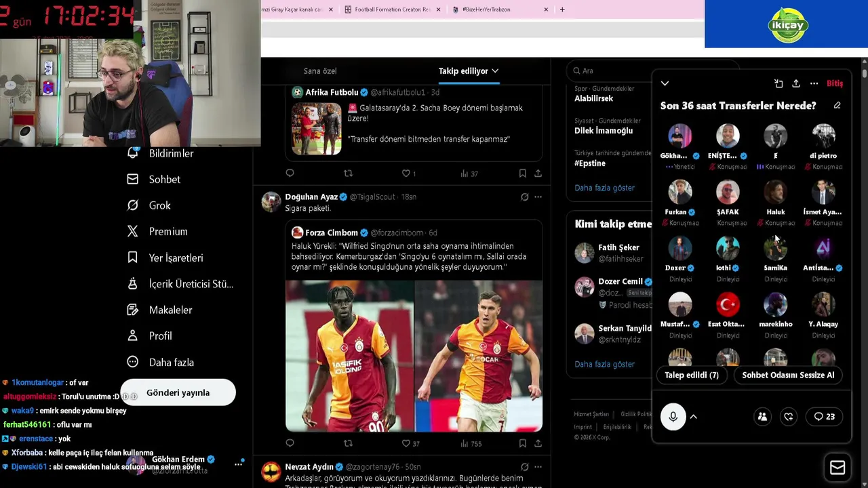Open Yer İşaretleri bookmarks page
The height and width of the screenshot is (488, 868).
tap(165, 258)
